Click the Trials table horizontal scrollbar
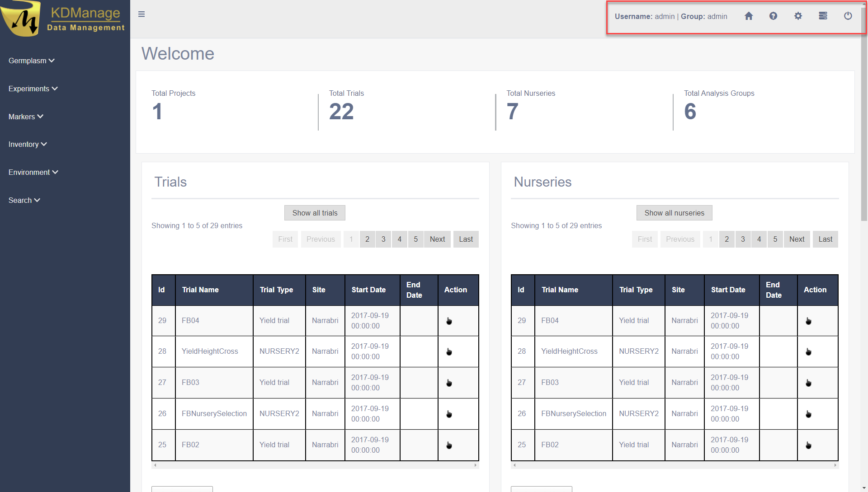Screen dimensions: 868x492 click(315, 465)
